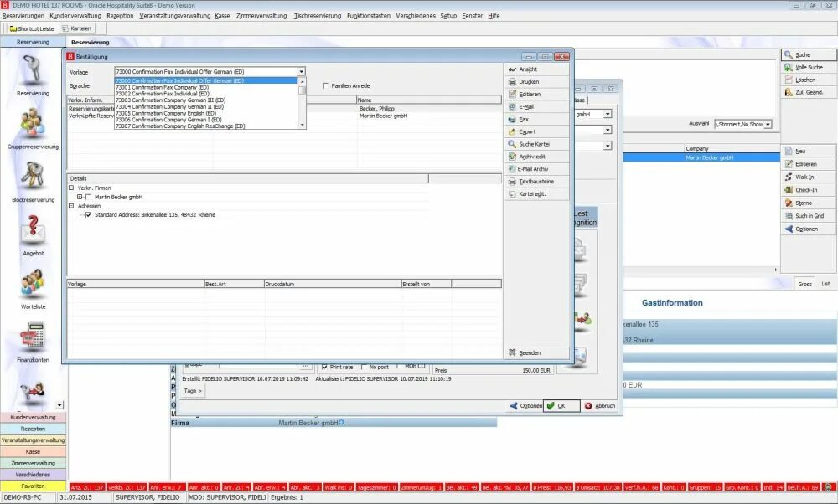Toggle the Familien Anrede checkbox
The width and height of the screenshot is (838, 504).
(x=326, y=85)
